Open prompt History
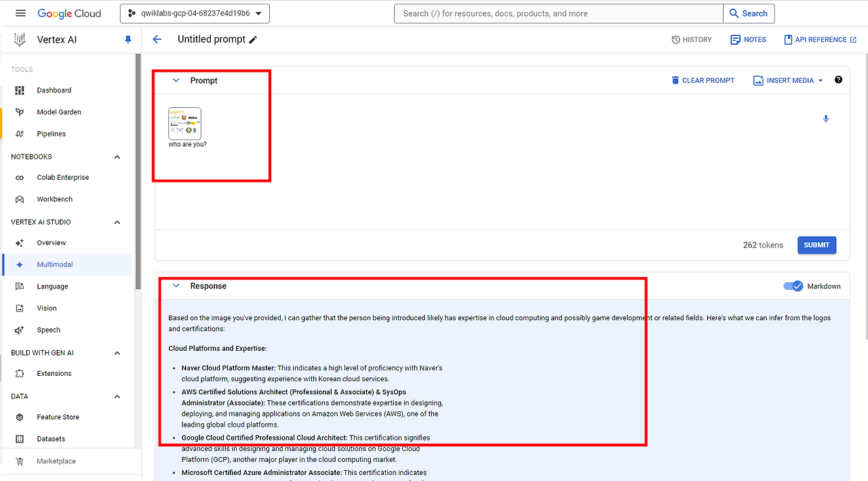The image size is (868, 481). click(x=692, y=40)
